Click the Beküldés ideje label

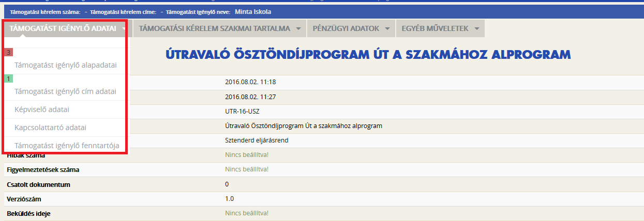click(x=28, y=213)
